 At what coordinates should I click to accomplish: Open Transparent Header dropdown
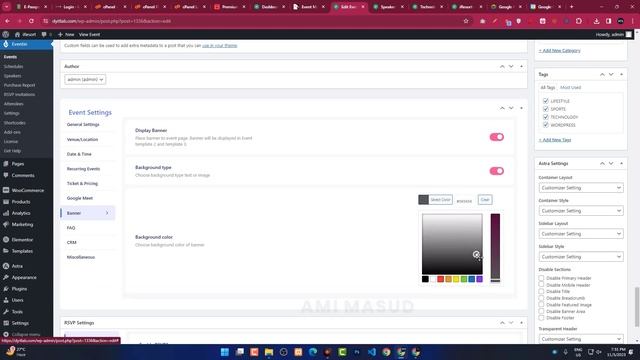(x=581, y=339)
